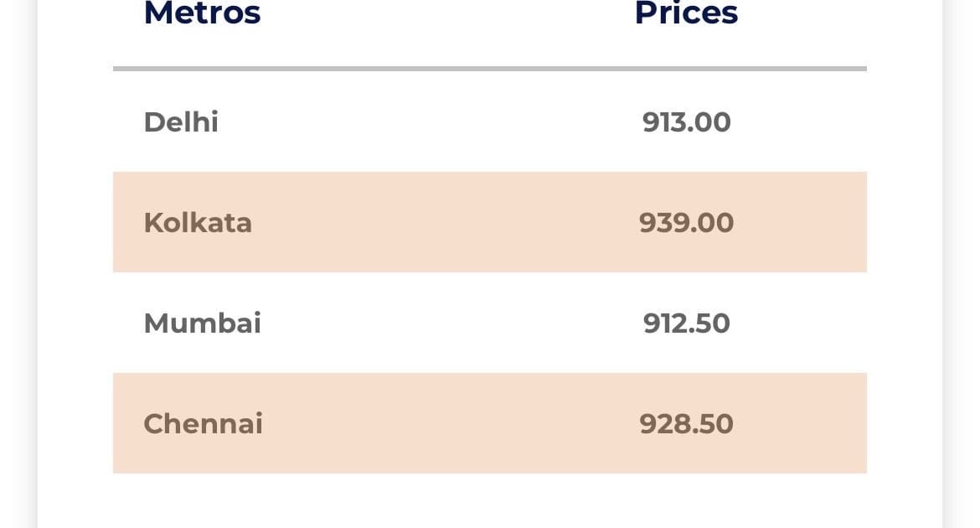Click blank space between Metros and Prices headers
Image resolution: width=980 pixels, height=528 pixels.
444,13
